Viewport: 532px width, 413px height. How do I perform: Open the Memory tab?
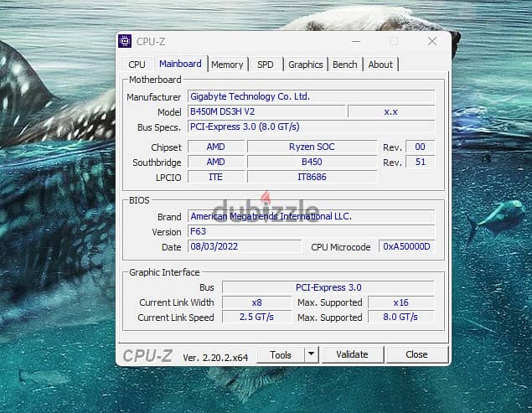pyautogui.click(x=227, y=65)
